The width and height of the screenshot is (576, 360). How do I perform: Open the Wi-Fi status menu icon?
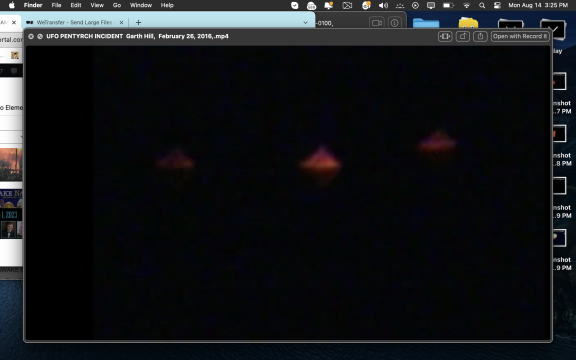467,5
